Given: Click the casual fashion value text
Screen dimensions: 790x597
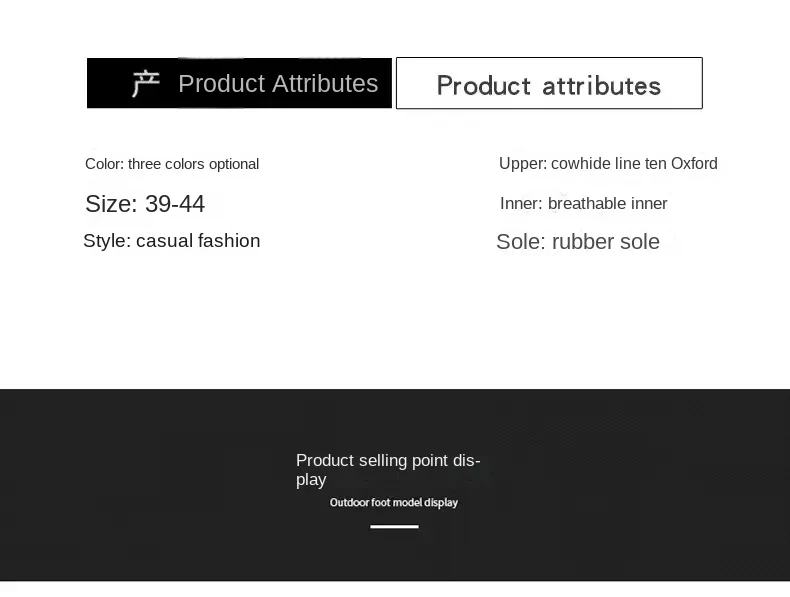Looking at the screenshot, I should coord(198,241).
